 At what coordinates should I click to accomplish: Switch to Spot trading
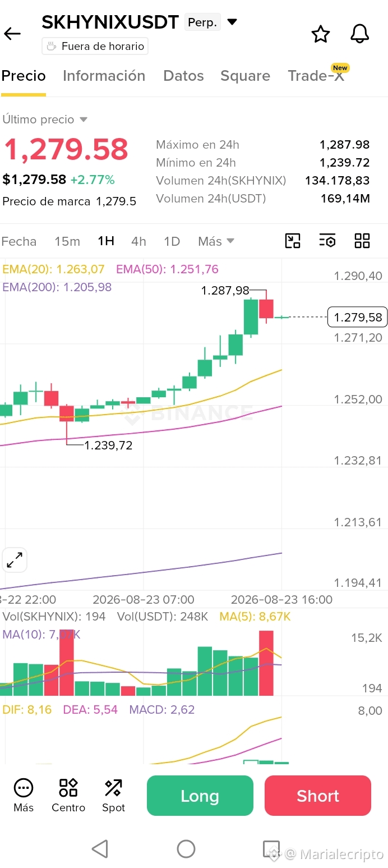pos(113,796)
